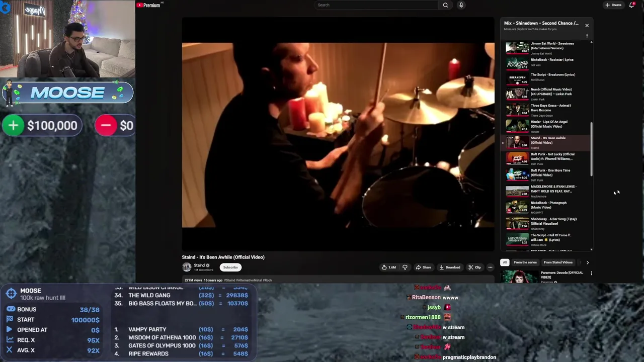
Task: Open more actions ellipsis under video
Action: click(490, 267)
